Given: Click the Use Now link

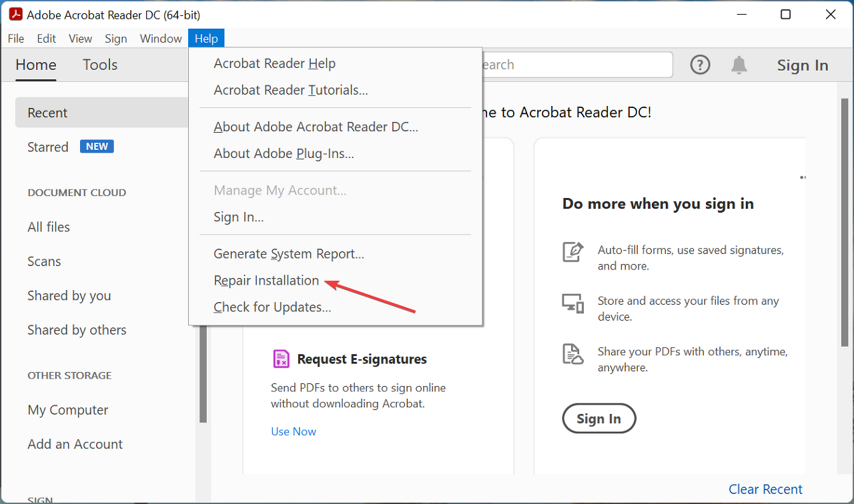Looking at the screenshot, I should [x=294, y=431].
